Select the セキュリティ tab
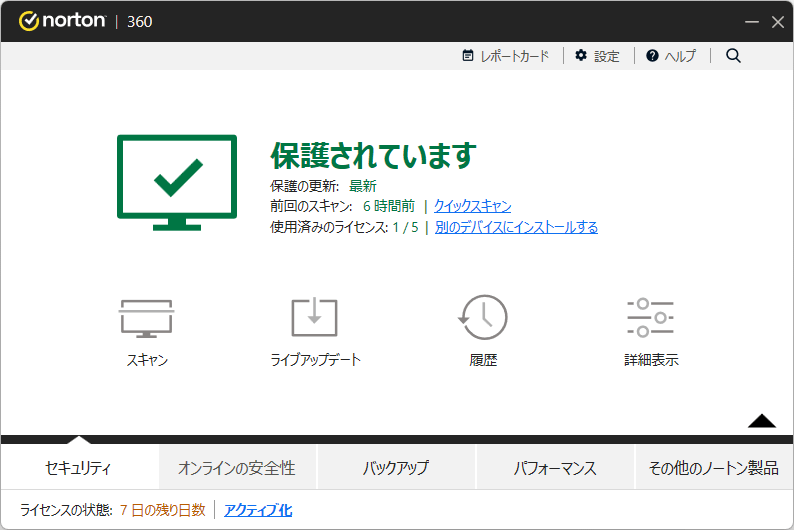The width and height of the screenshot is (794, 530). point(78,467)
